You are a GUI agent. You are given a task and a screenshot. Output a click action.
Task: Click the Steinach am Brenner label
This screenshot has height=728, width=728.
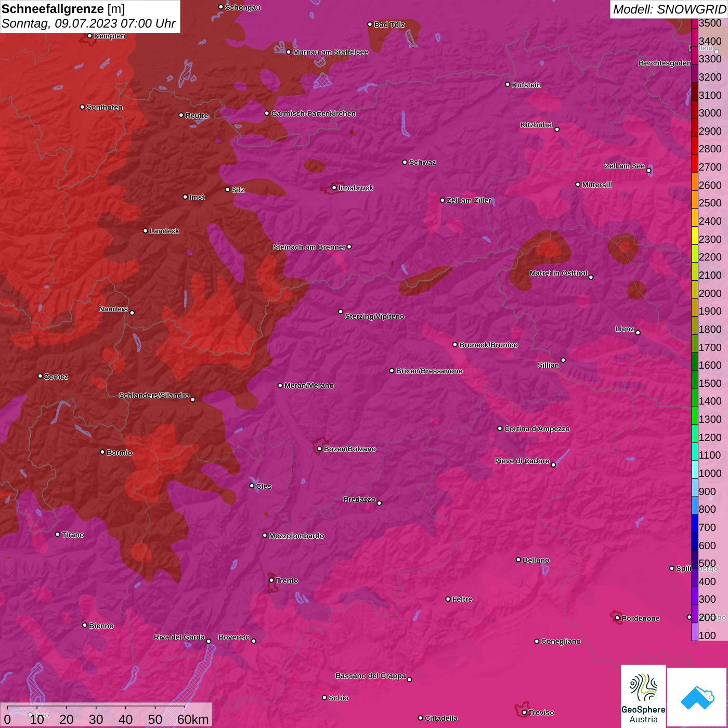[309, 247]
